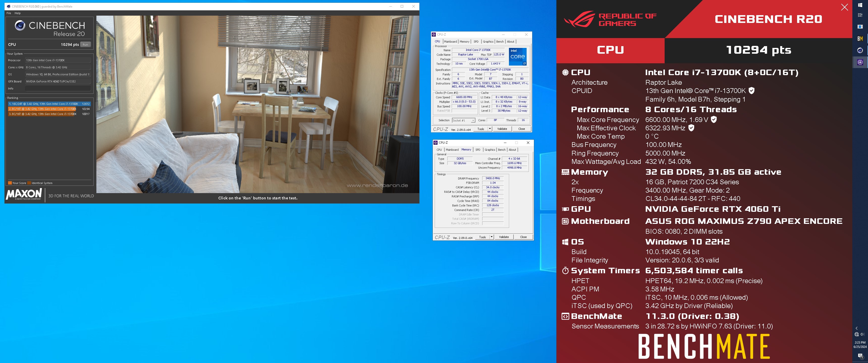
Task: Click the Uncore Frequency 4998.8 MHz value
Action: click(514, 168)
